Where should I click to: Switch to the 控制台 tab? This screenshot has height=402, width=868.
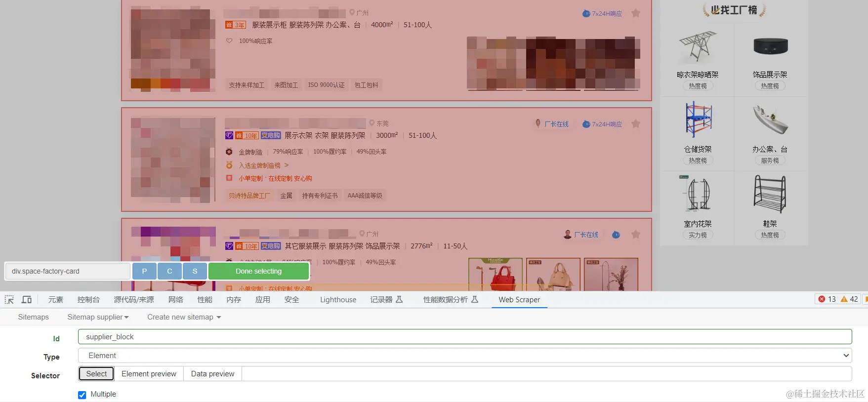pyautogui.click(x=88, y=299)
